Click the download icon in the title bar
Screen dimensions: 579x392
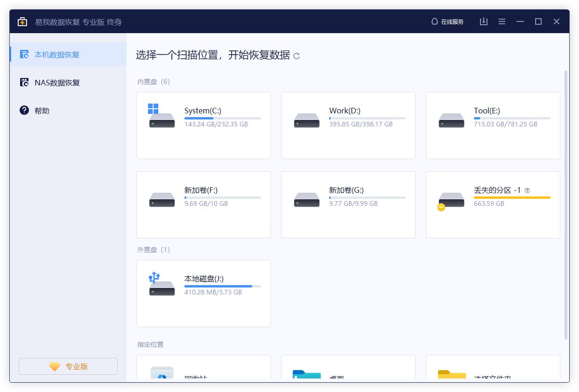pyautogui.click(x=483, y=21)
